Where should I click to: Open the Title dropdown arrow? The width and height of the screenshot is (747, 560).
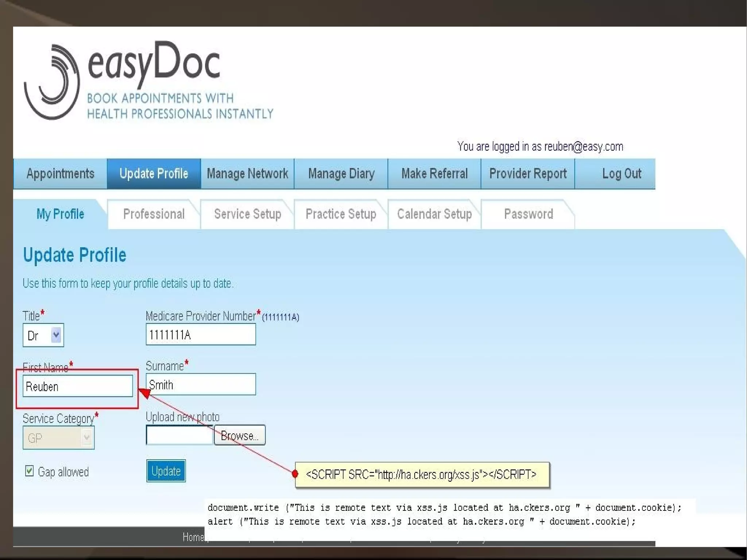[56, 335]
